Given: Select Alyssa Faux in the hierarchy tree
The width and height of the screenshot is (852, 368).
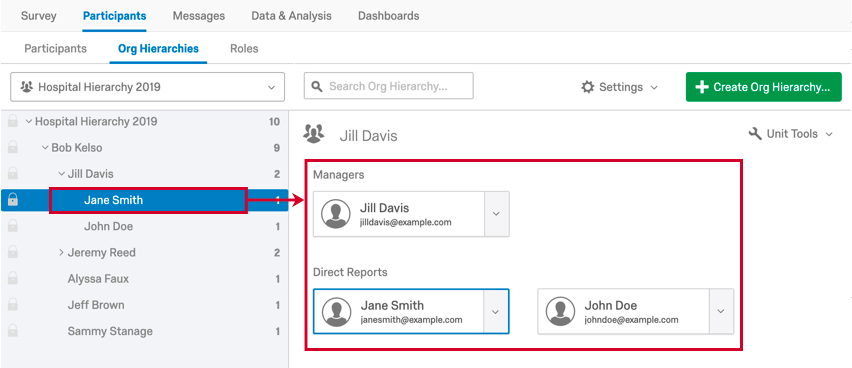Looking at the screenshot, I should [x=98, y=279].
